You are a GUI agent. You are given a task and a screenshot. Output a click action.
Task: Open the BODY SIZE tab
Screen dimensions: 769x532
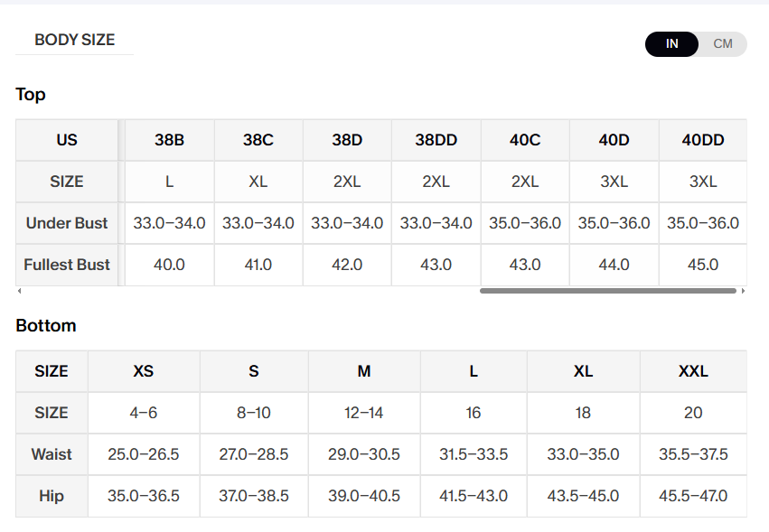[74, 40]
